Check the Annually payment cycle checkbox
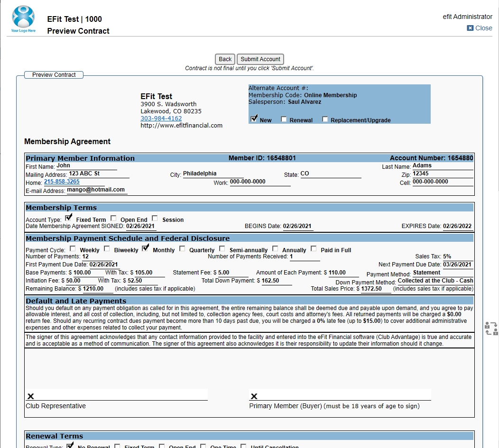499x448 pixels. click(275, 248)
